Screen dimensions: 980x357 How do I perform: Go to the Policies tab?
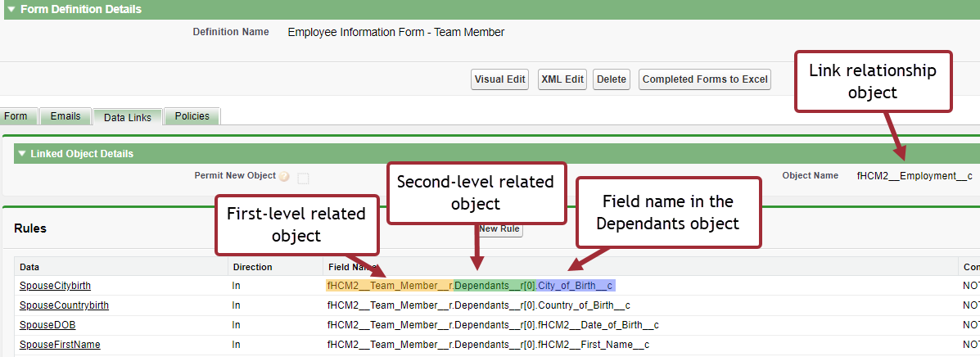coord(192,116)
